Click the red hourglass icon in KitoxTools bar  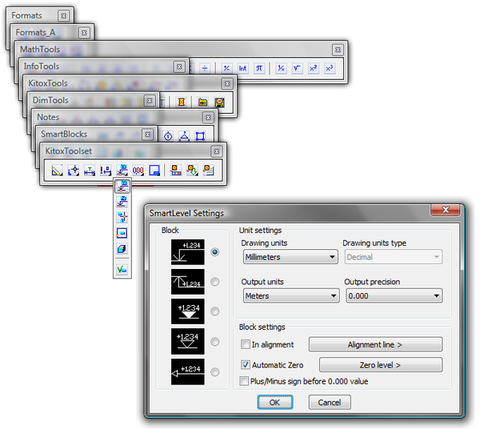click(181, 102)
